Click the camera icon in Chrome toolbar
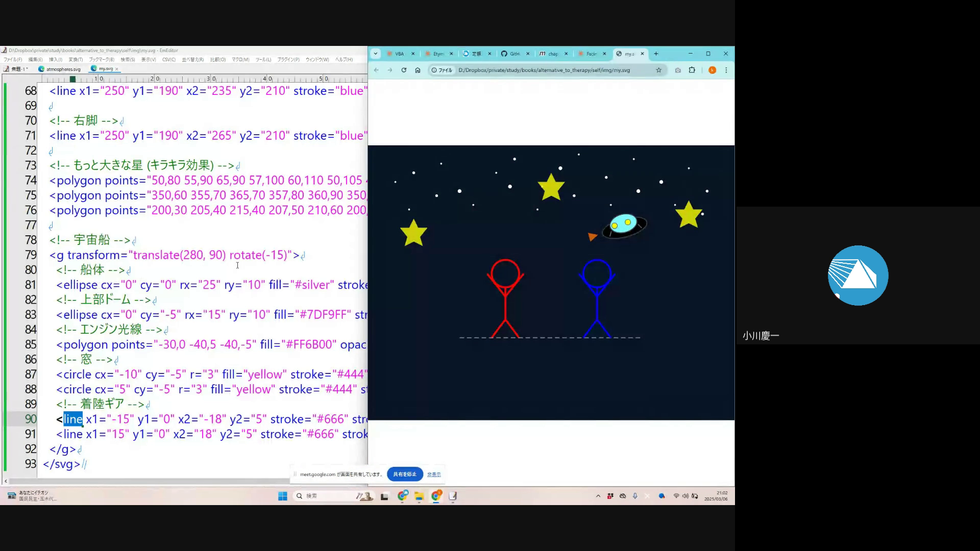 pos(678,70)
